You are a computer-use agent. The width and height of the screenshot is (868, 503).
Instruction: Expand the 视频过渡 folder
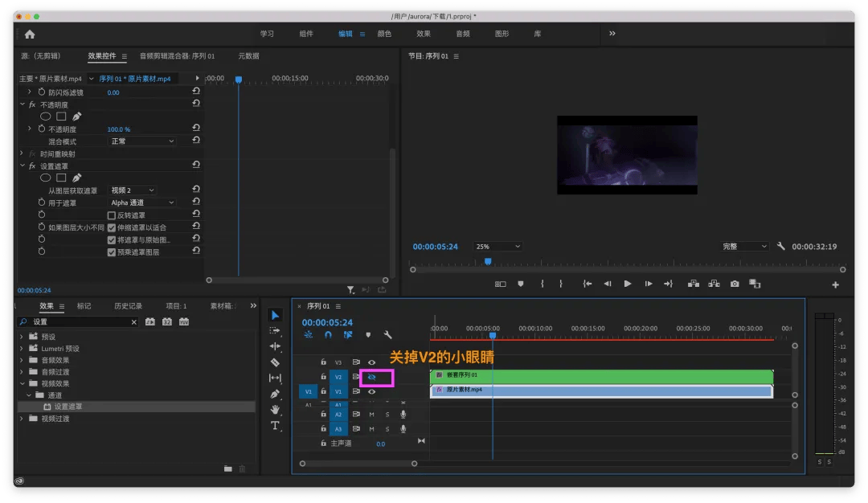[22, 419]
